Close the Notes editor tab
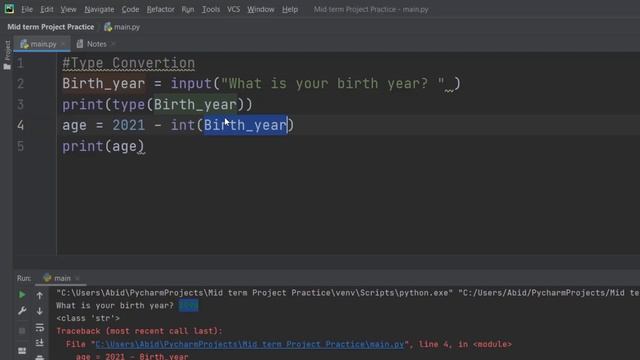The height and width of the screenshot is (360, 640). (113, 44)
